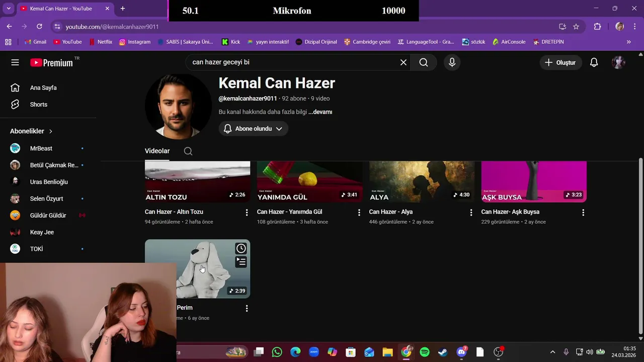644x362 pixels.
Task: Click the magnifier search button
Action: pos(424,62)
